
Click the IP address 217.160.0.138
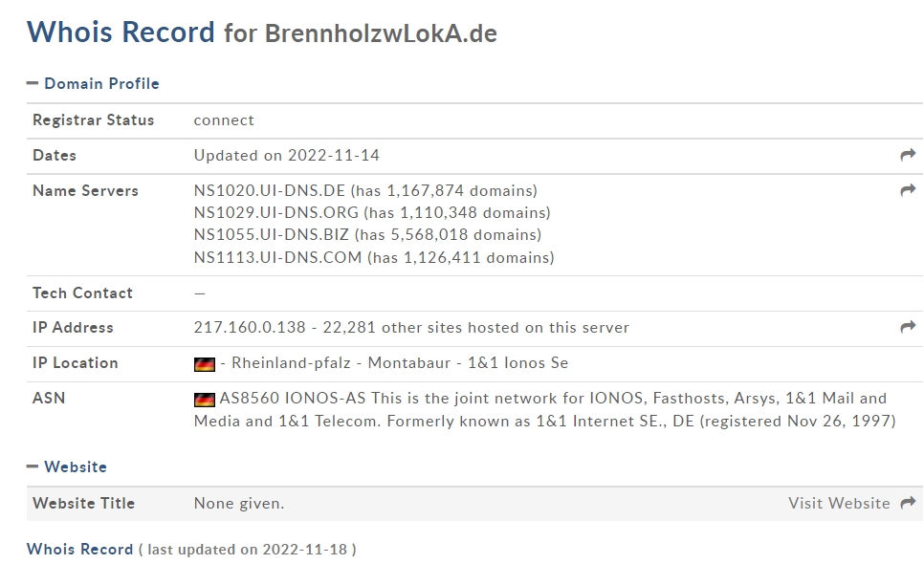tap(250, 327)
